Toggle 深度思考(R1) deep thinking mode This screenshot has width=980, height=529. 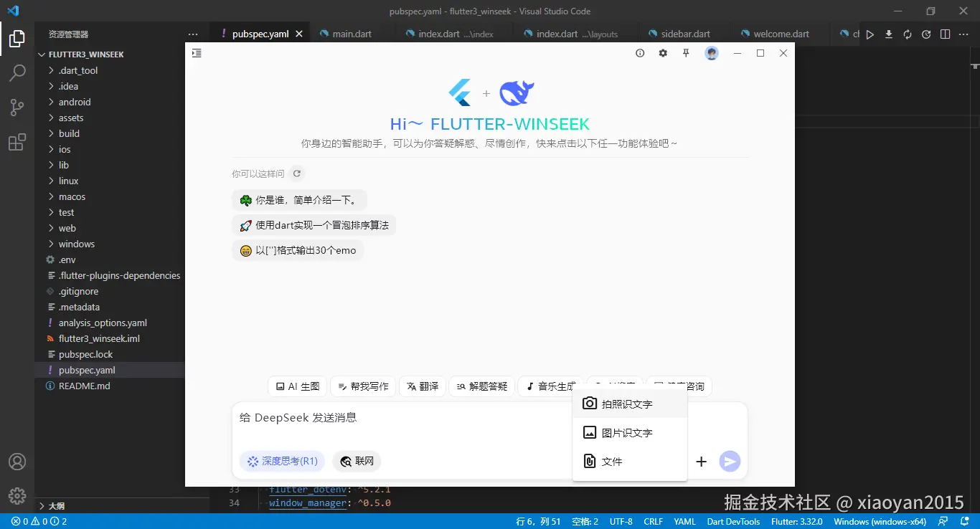click(282, 462)
